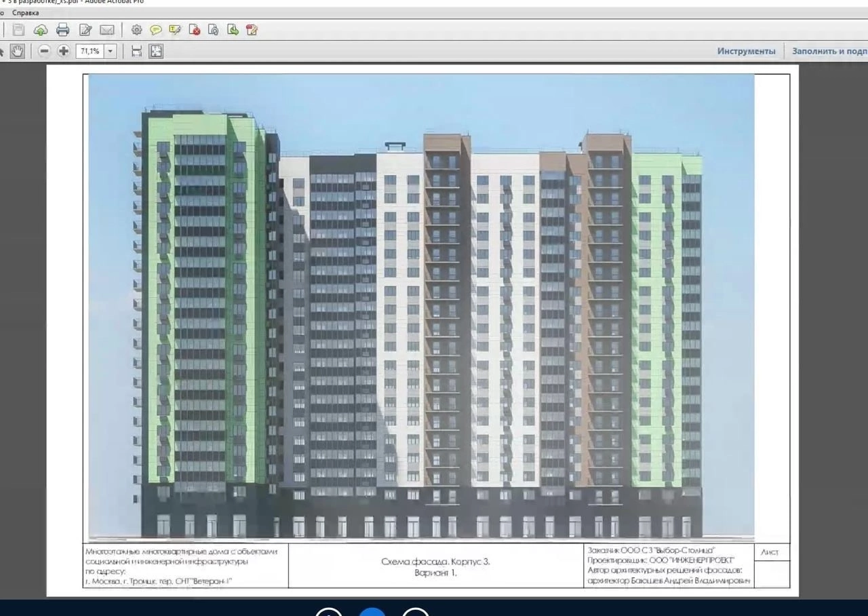The height and width of the screenshot is (616, 868).
Task: Click the 'Многоэтажные многоквартирные дома' text line
Action: point(181,552)
